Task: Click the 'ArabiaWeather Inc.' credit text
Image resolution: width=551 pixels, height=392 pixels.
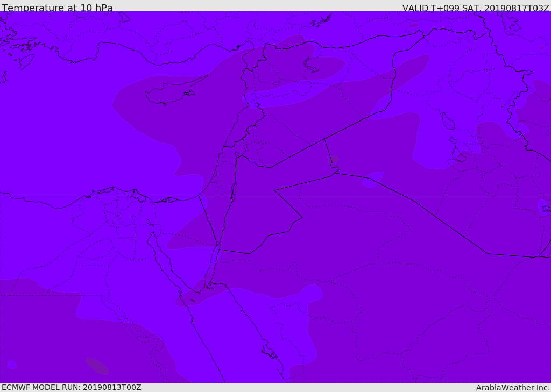Action: pyautogui.click(x=513, y=388)
